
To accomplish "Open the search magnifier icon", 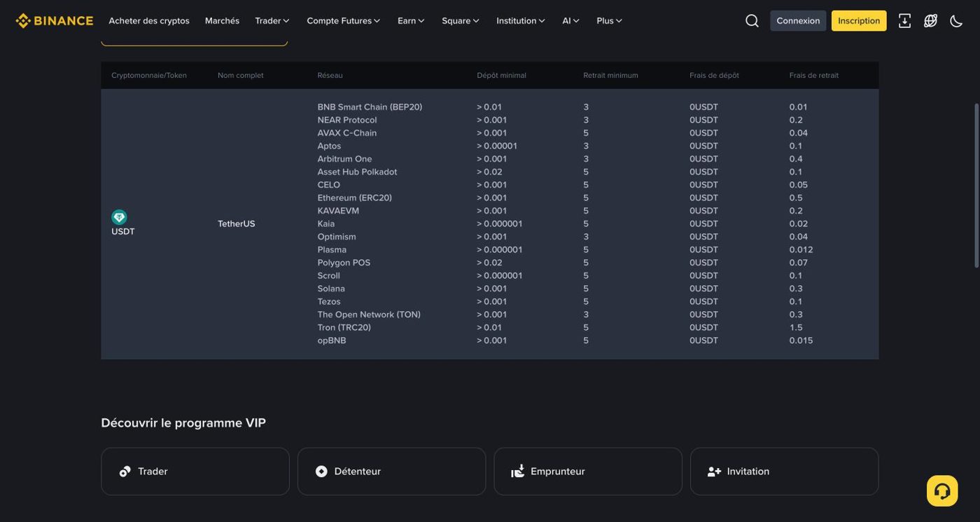I will point(752,21).
